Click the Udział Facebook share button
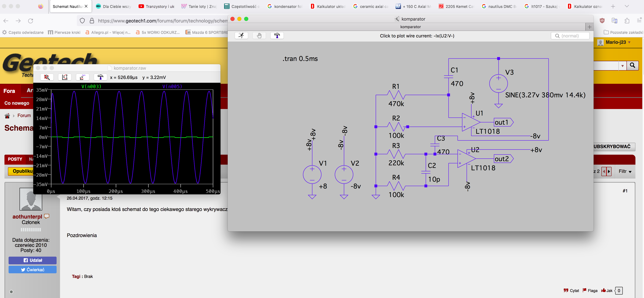 [x=33, y=260]
